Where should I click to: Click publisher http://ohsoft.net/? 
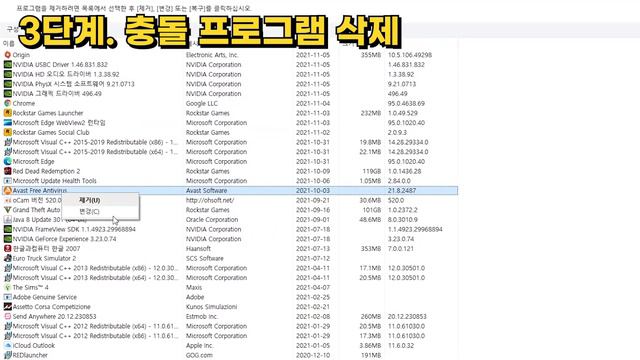coord(210,200)
